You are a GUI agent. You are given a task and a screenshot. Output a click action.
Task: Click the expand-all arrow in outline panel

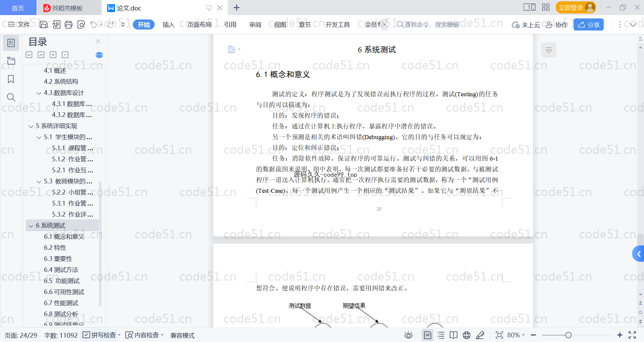(x=29, y=55)
